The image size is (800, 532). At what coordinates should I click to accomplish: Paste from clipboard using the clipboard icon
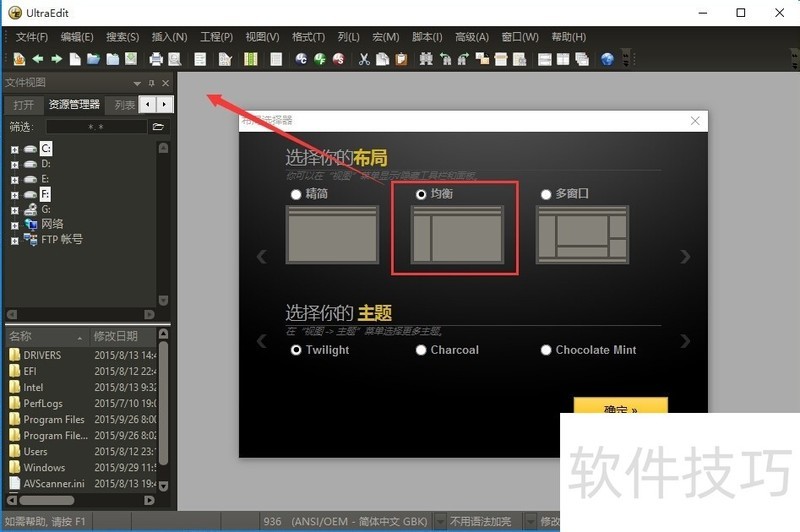click(402, 59)
